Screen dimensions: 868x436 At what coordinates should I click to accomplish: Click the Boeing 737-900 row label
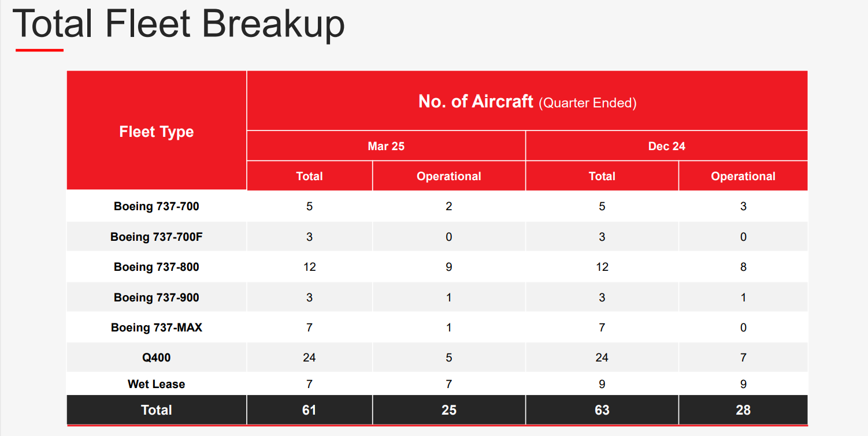pos(157,297)
